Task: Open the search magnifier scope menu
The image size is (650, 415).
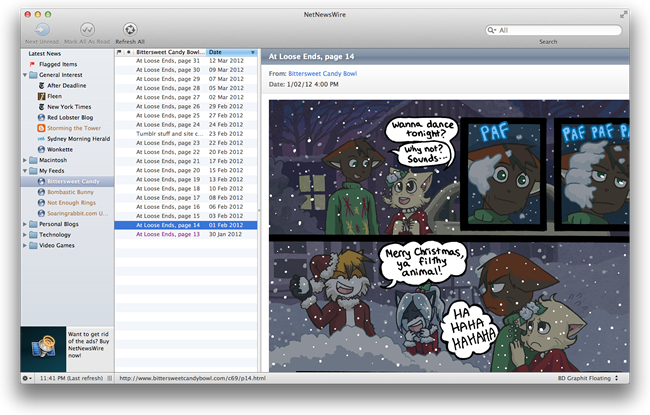Action: tap(492, 30)
